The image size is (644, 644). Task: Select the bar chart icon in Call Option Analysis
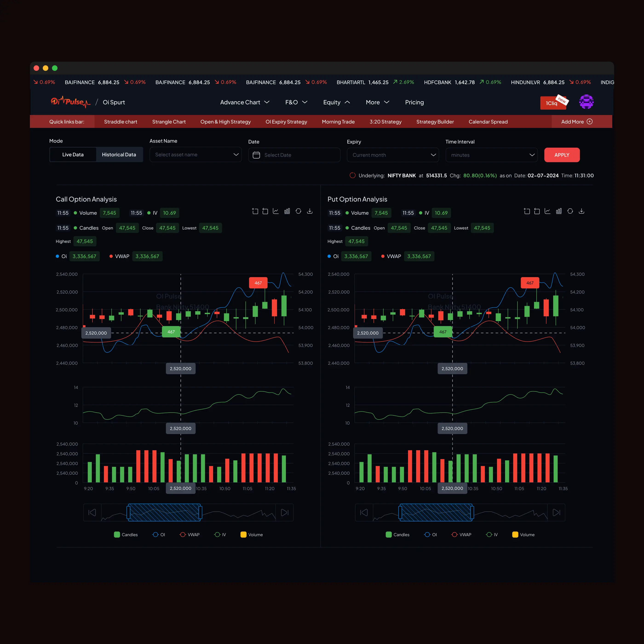[287, 211]
